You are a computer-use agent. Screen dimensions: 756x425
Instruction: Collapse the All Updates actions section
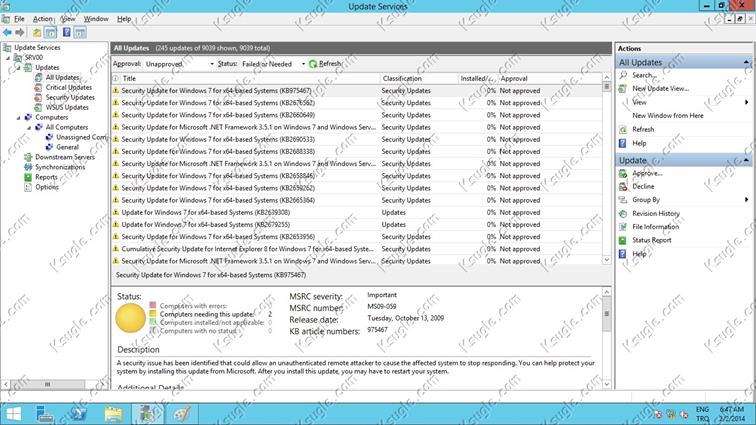point(746,62)
